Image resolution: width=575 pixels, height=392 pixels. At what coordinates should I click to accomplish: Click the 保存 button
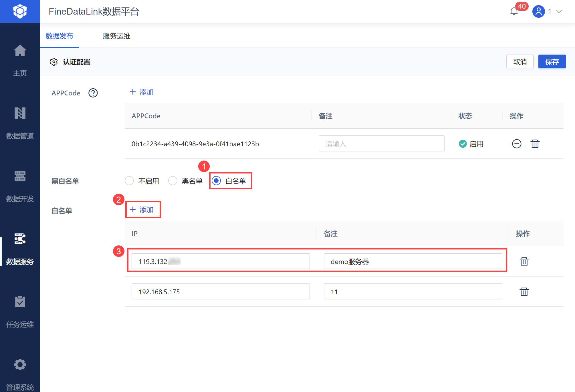pyautogui.click(x=552, y=62)
